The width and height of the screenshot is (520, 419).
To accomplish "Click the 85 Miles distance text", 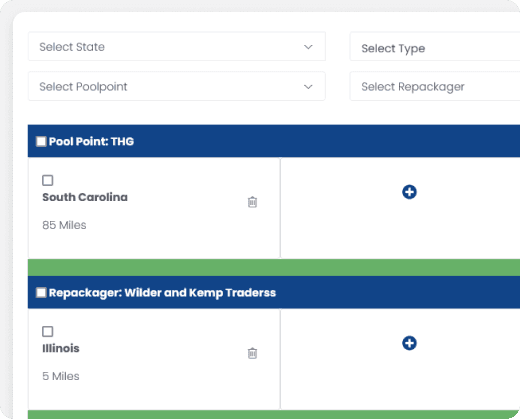I will [64, 225].
